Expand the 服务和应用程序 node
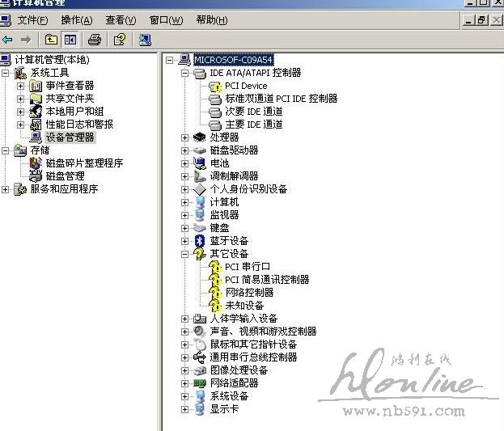Viewport: 504px width, 431px height. (x=5, y=189)
